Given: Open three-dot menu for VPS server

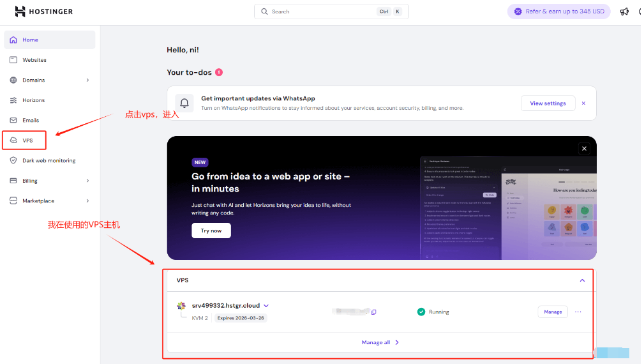Looking at the screenshot, I should 578,312.
